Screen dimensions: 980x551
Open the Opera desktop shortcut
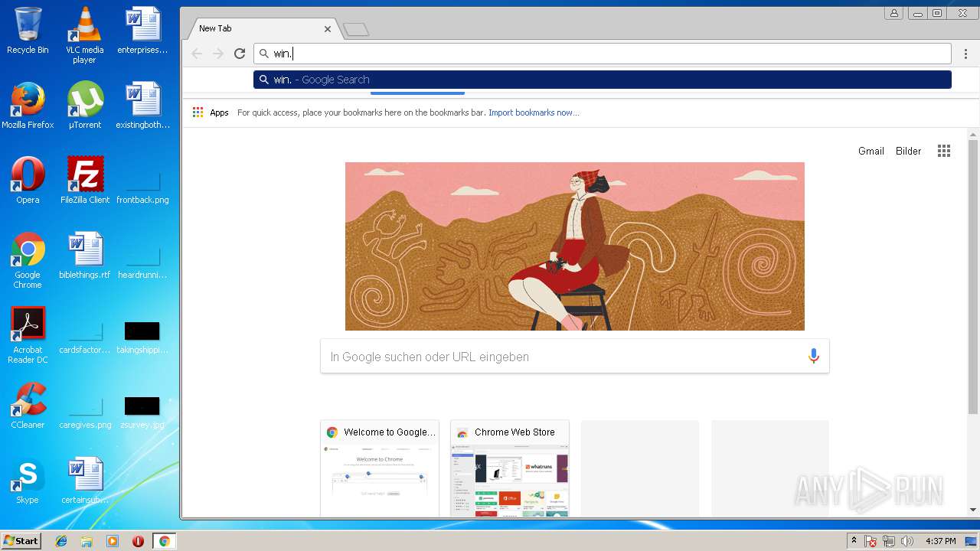[28, 181]
